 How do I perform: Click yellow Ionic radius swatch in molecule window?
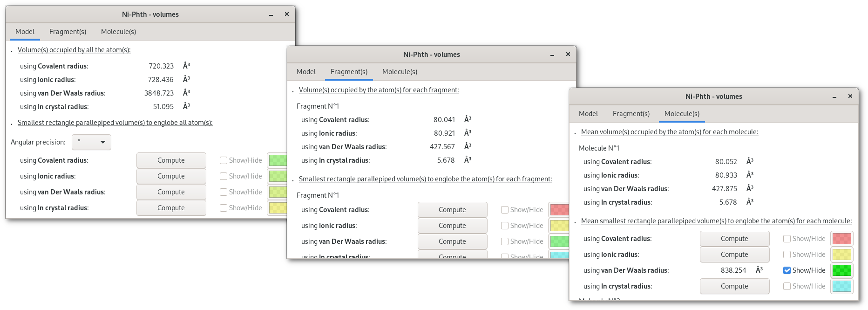(x=841, y=255)
